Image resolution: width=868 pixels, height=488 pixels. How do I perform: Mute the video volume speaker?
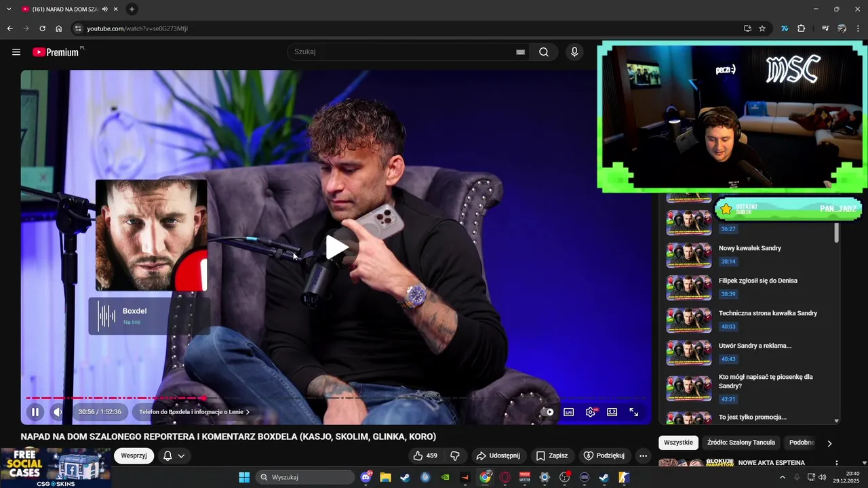[x=58, y=411]
